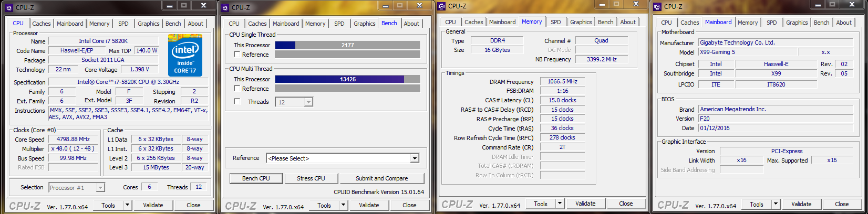This screenshot has width=868, height=214.
Task: Click CPU-Z title icon in the Bench window
Action: [225, 7]
